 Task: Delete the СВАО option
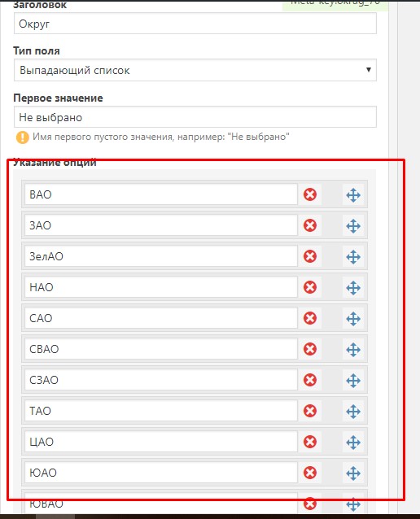(309, 349)
